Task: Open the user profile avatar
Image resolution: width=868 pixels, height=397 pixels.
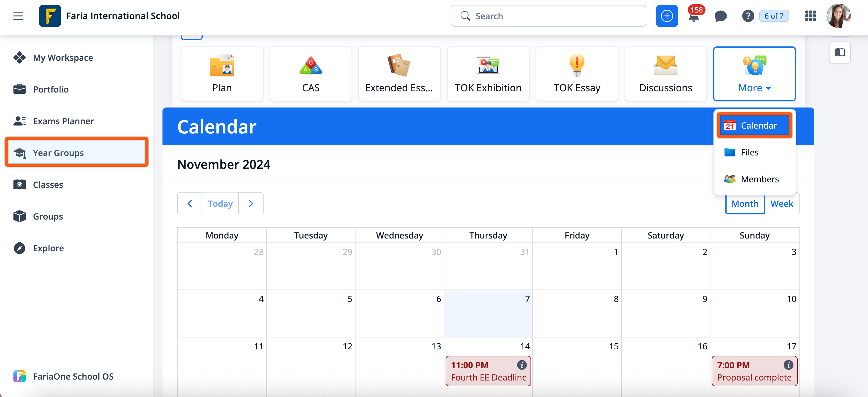Action: pyautogui.click(x=838, y=16)
